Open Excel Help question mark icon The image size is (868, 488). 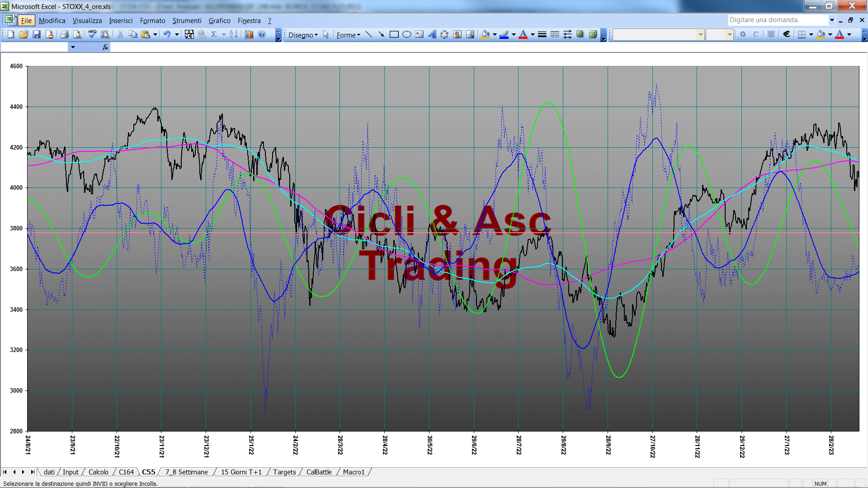[x=262, y=34]
